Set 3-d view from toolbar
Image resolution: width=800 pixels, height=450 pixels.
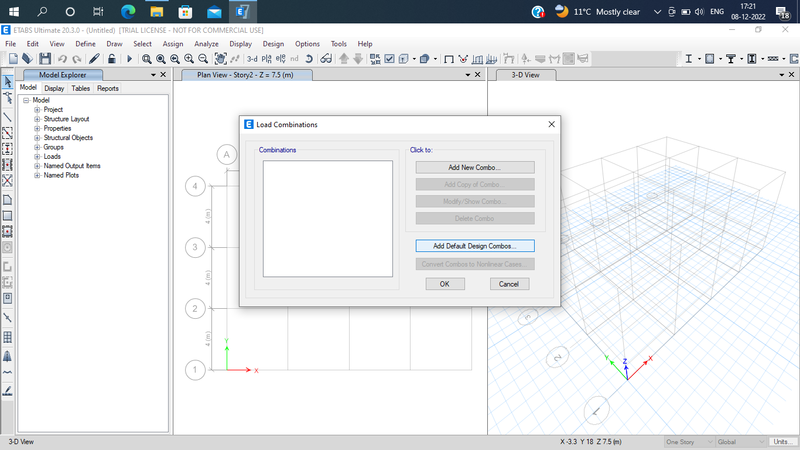coord(252,59)
